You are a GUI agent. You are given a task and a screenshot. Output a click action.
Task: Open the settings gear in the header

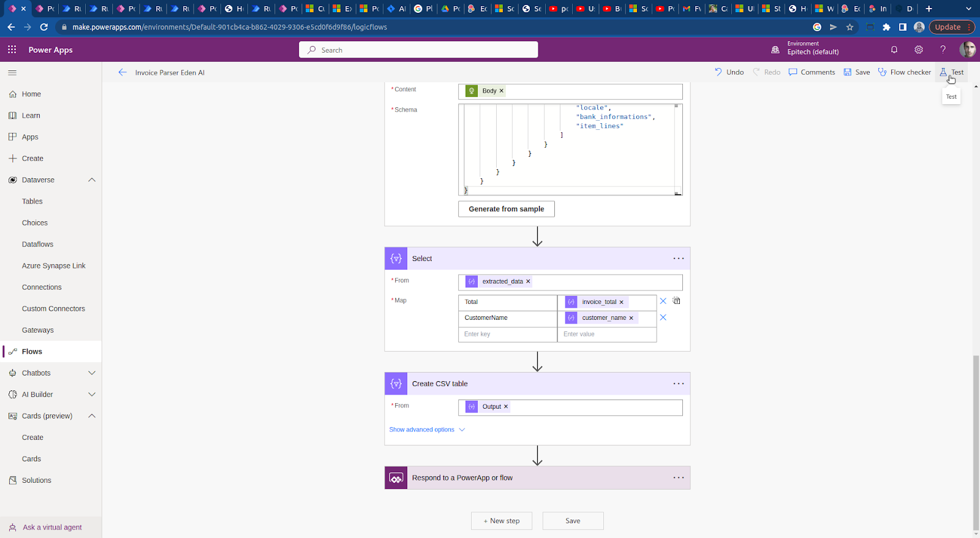pos(919,50)
